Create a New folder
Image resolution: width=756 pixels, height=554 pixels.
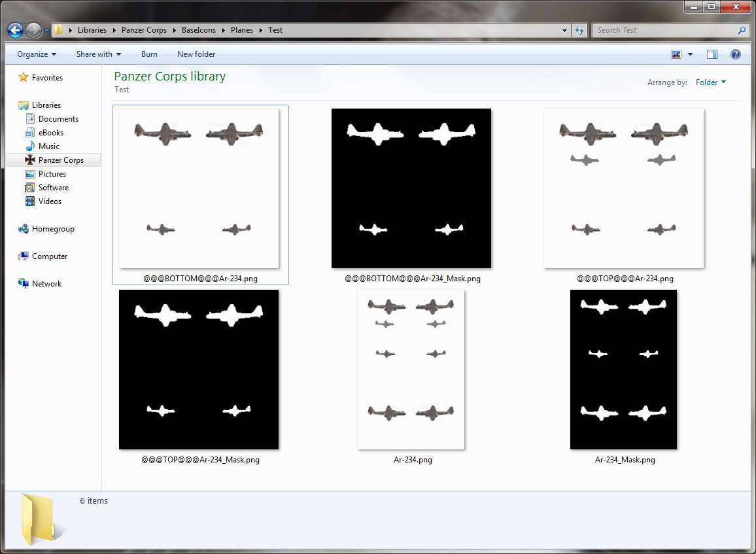(x=196, y=54)
